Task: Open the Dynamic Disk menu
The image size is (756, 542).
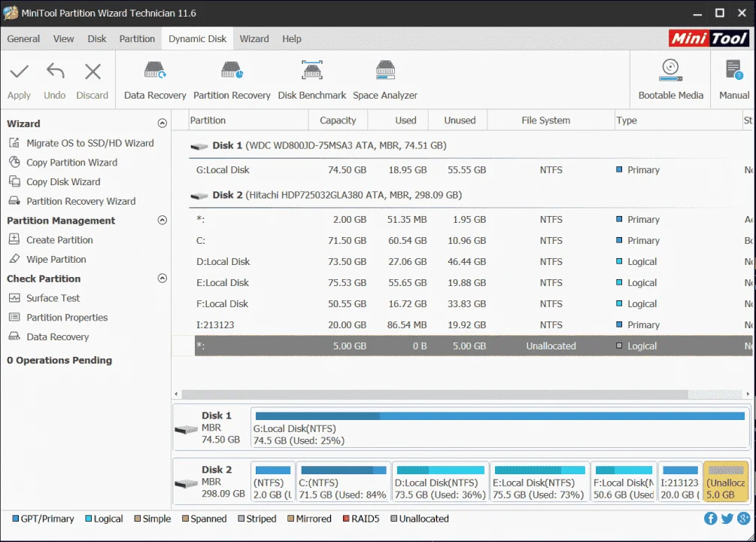Action: (197, 38)
